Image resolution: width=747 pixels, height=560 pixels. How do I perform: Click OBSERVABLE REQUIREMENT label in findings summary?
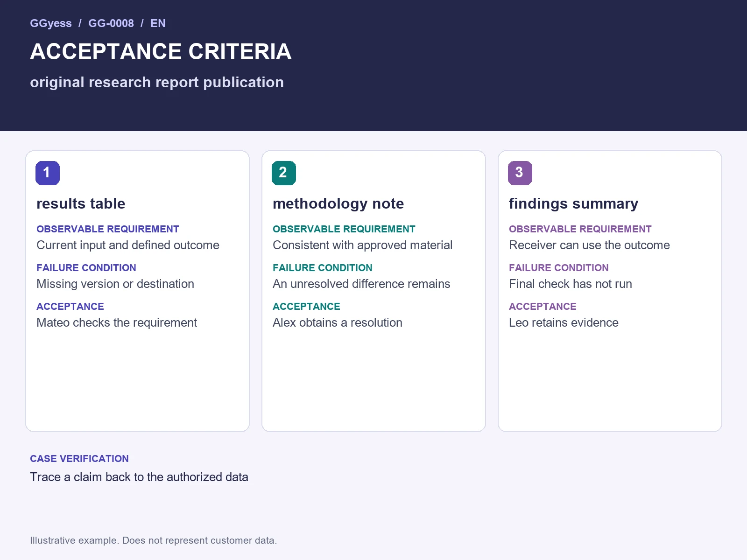click(x=580, y=229)
